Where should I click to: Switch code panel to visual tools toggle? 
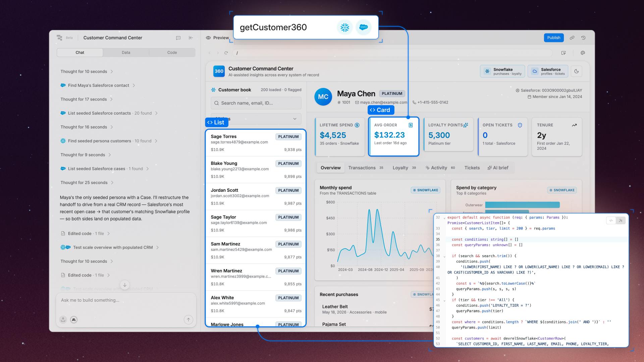621,221
